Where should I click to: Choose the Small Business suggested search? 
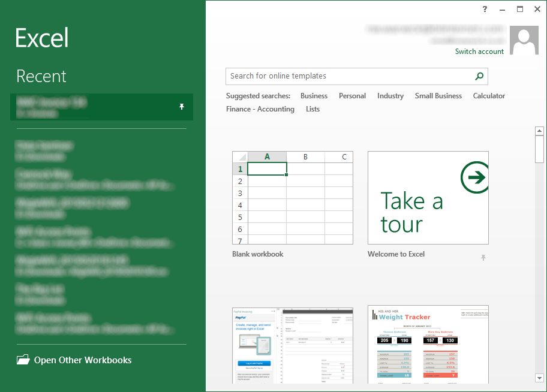pyautogui.click(x=438, y=96)
